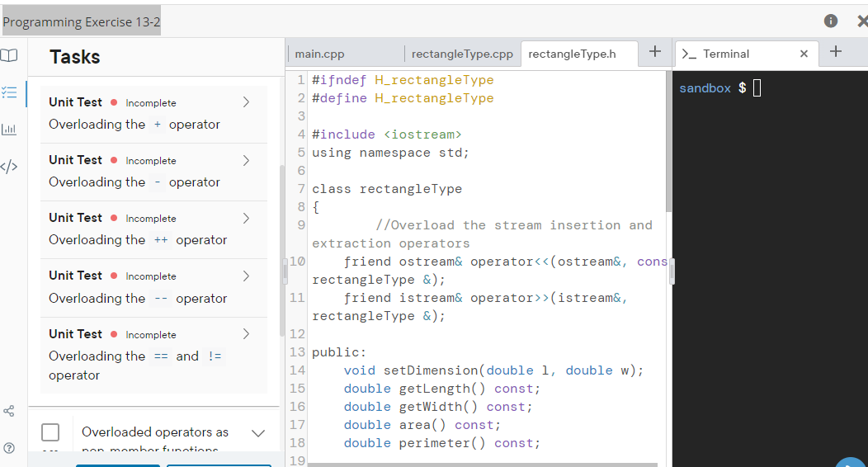Switch to the rectangleType.cpp tab
This screenshot has width=868, height=467.
point(462,54)
